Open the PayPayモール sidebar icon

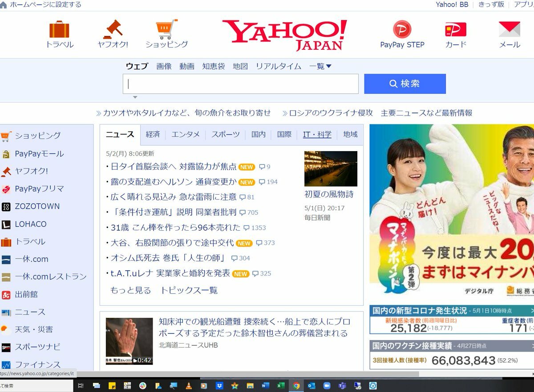click(6, 154)
